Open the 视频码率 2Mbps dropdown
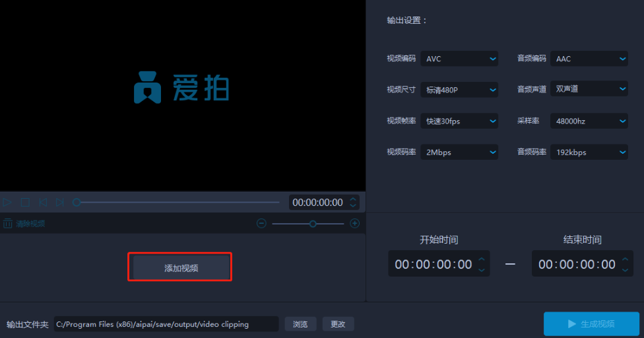This screenshot has height=338, width=644. (459, 152)
